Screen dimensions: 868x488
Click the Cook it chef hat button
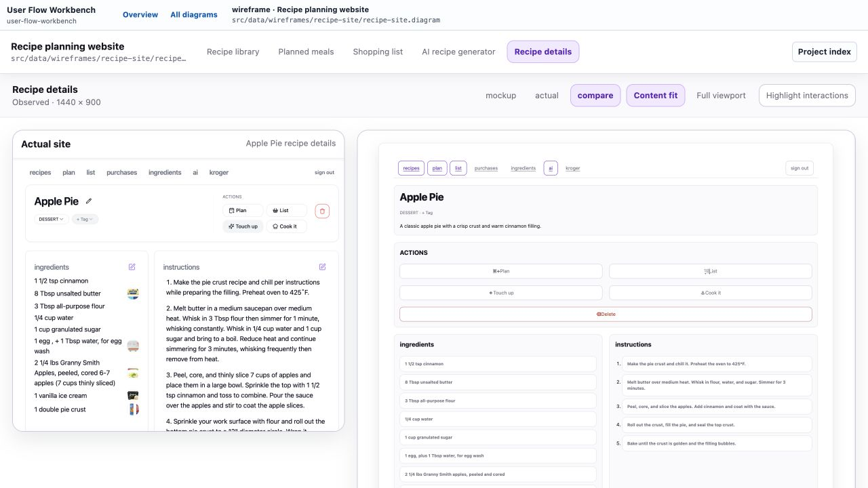(286, 226)
